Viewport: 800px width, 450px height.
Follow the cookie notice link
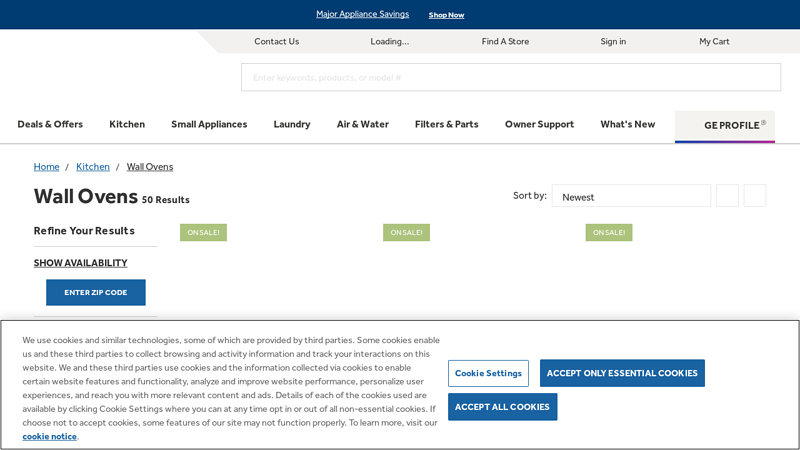[x=49, y=436]
